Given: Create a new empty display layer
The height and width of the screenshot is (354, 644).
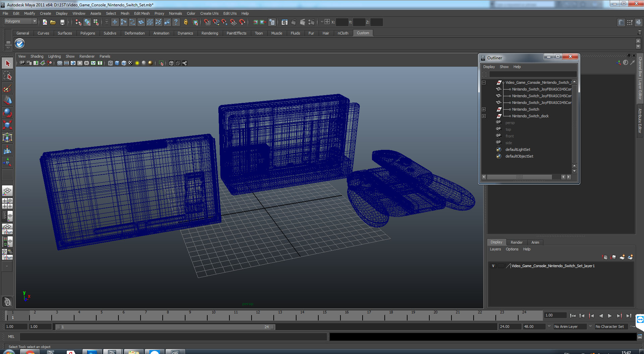Looking at the screenshot, I should tap(622, 257).
